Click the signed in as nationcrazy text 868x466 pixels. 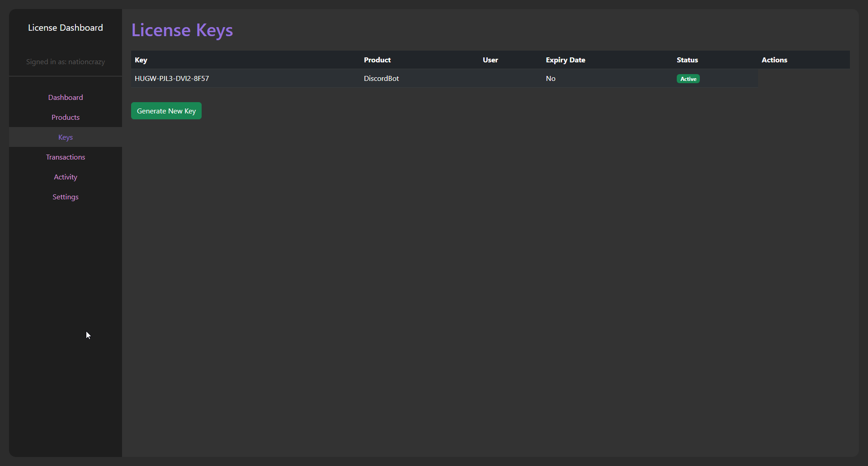coord(66,62)
